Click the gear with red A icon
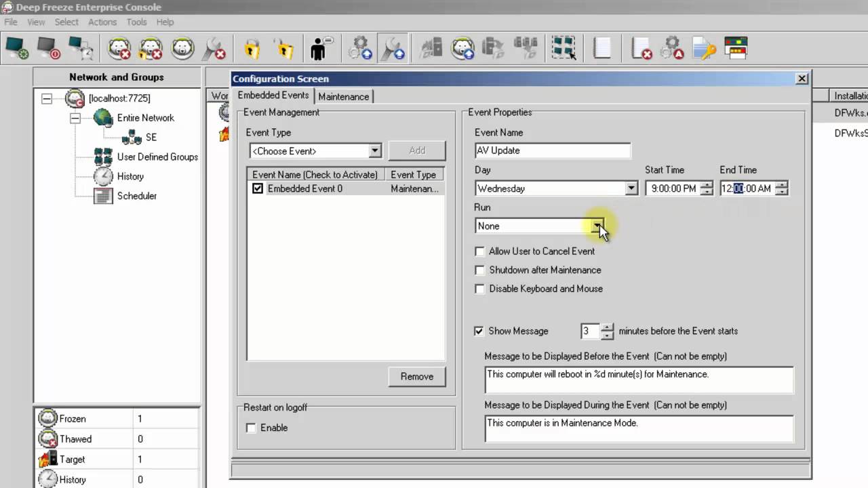868x488 pixels. (673, 48)
